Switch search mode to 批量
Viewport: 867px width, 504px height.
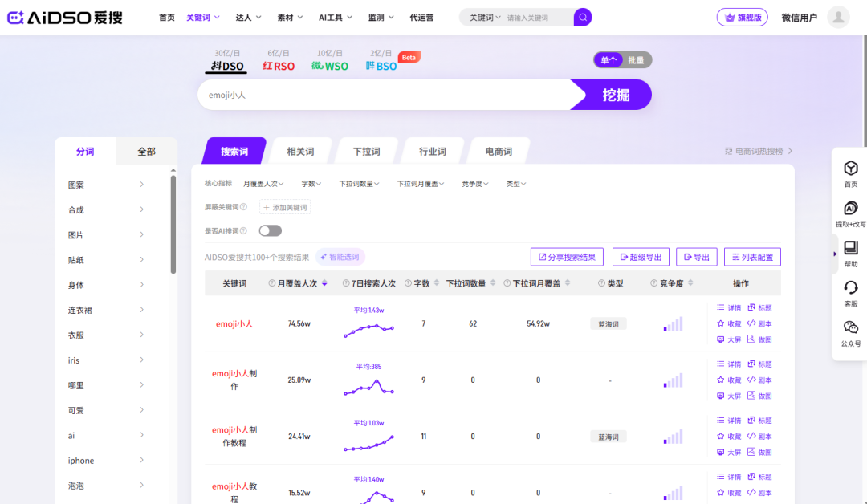pos(638,59)
